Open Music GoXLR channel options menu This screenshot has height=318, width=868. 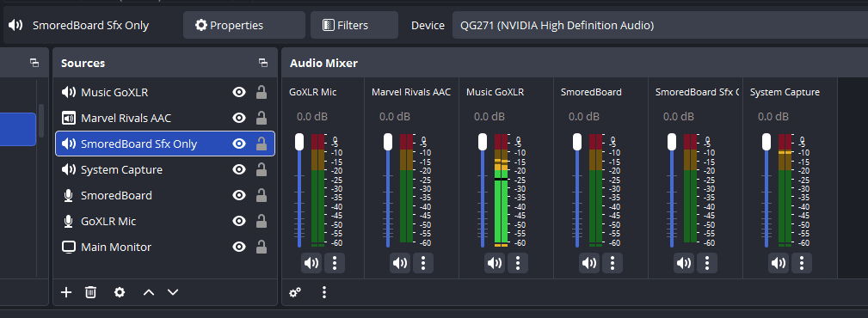(x=518, y=263)
